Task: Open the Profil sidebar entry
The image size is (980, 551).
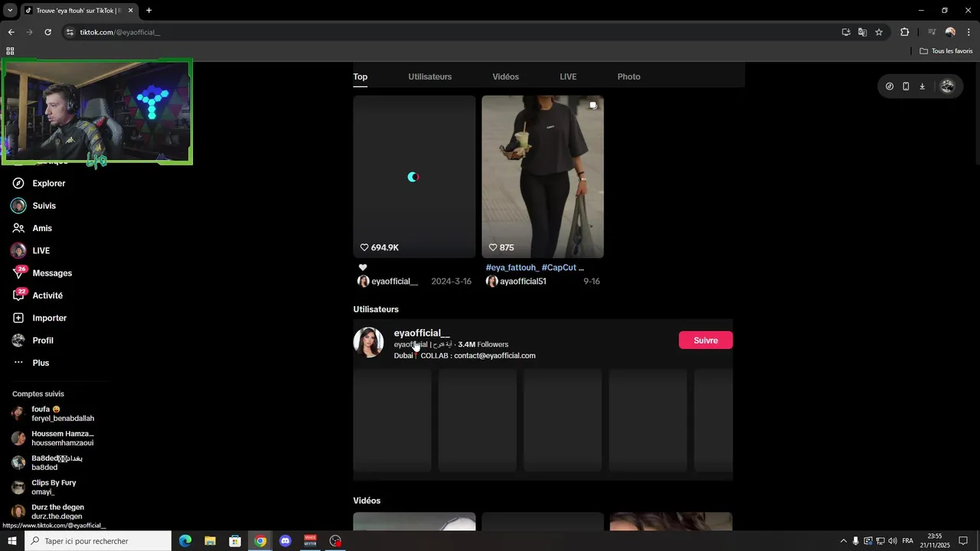Action: click(x=43, y=341)
